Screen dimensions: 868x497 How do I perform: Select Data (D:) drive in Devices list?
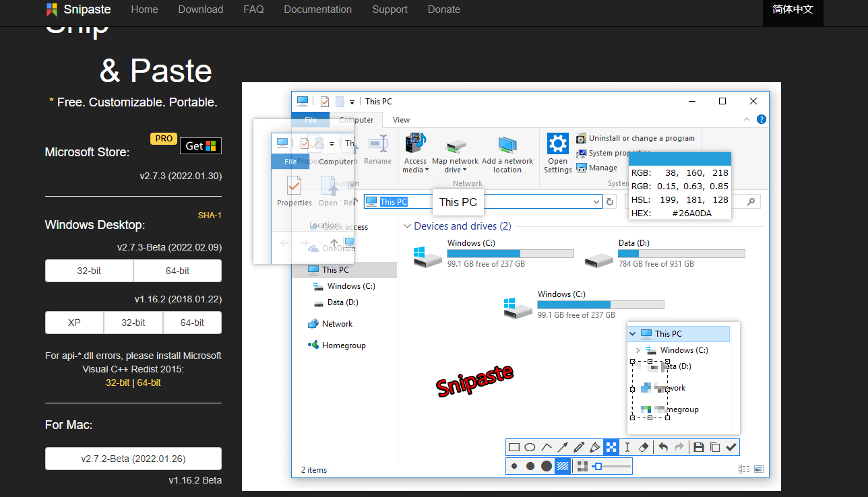pos(664,253)
